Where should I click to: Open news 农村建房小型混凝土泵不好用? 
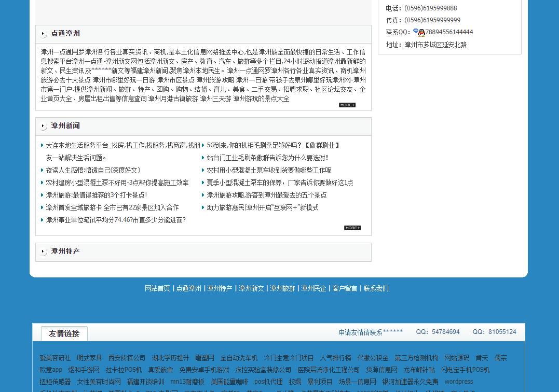(117, 183)
